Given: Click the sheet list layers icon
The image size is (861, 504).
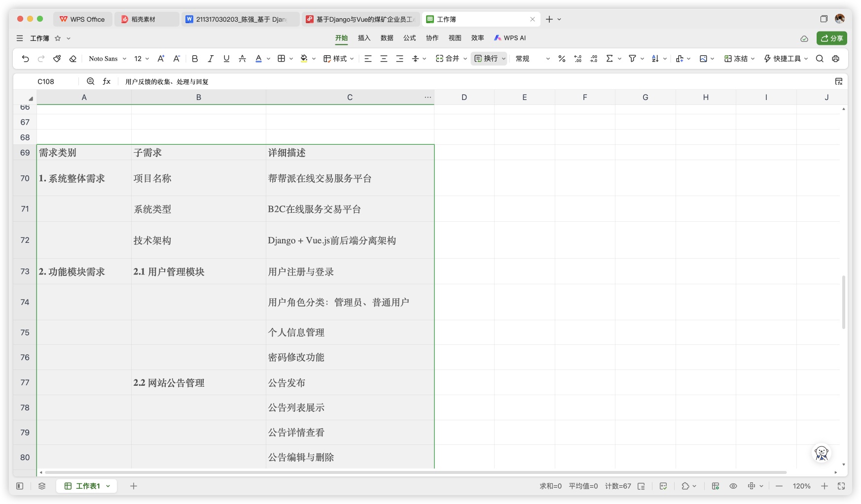Looking at the screenshot, I should [42, 486].
